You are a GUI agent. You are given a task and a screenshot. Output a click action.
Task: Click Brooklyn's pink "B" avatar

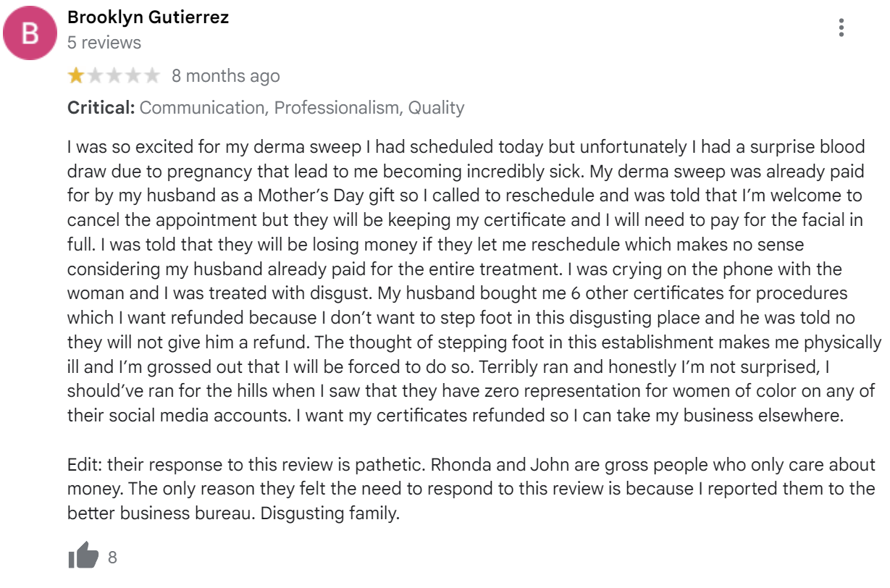(x=30, y=32)
